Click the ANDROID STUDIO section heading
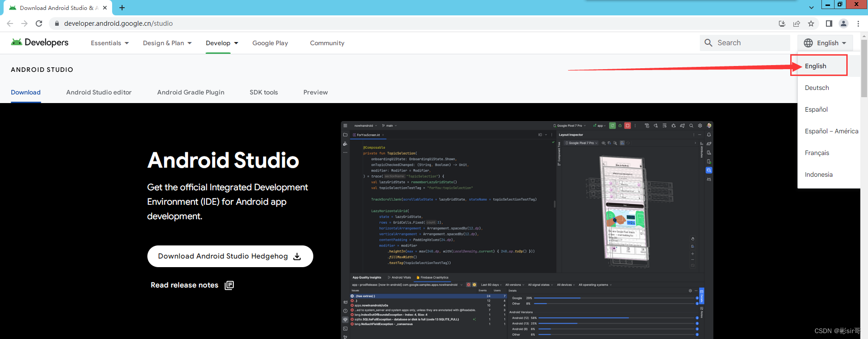868x339 pixels. 42,70
